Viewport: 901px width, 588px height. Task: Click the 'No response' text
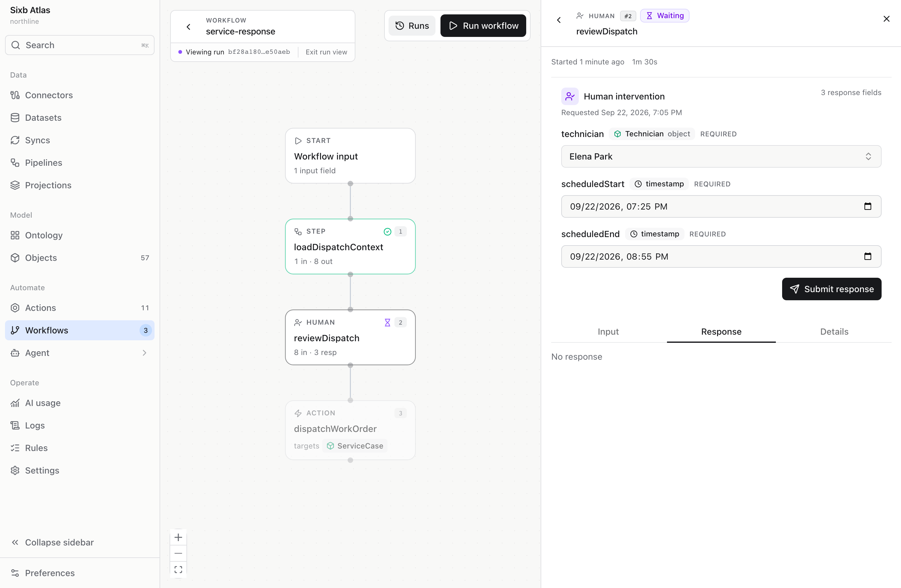pos(577,357)
